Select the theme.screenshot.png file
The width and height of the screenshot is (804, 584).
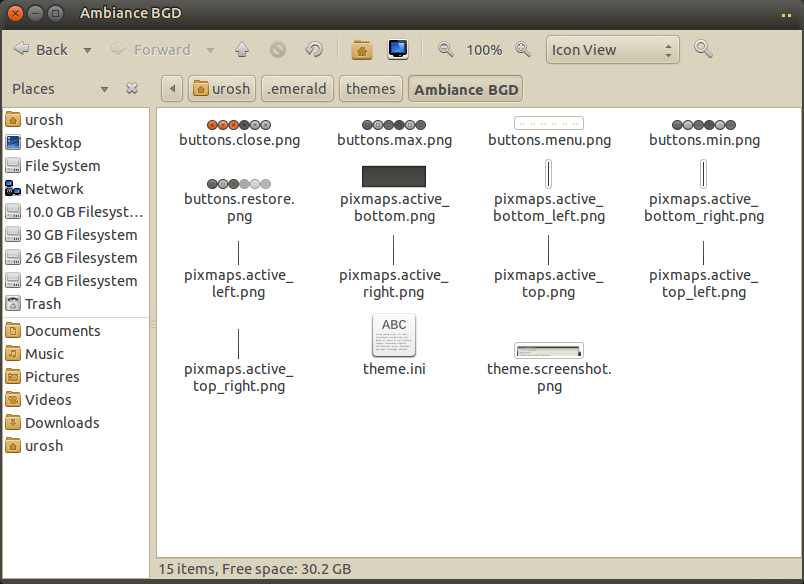(x=549, y=368)
